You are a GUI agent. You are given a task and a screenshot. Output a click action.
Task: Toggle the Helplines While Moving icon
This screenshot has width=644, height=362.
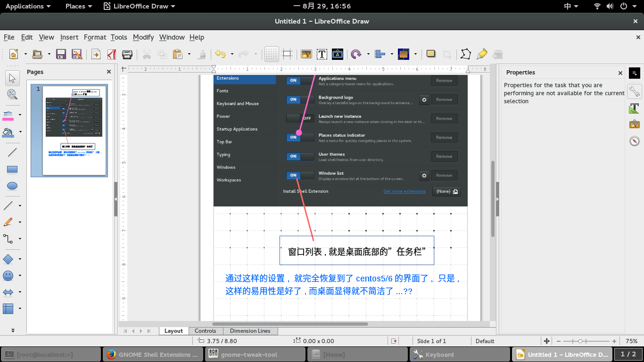click(287, 54)
